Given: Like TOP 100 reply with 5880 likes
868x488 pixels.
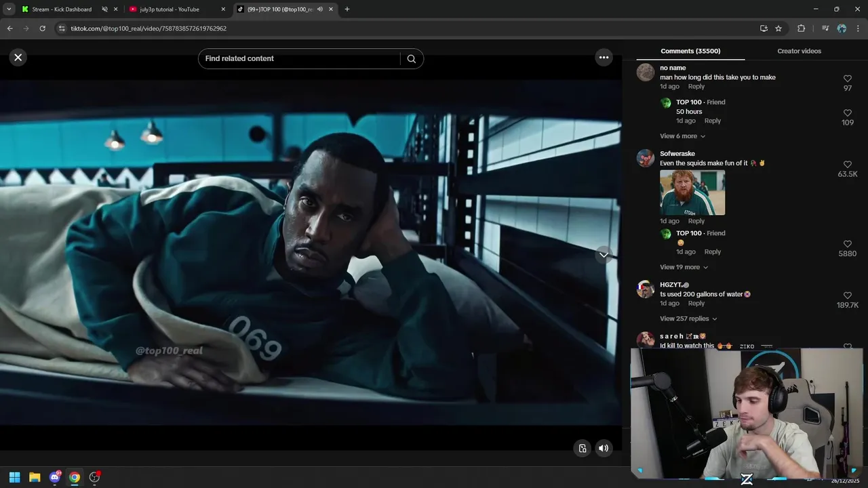Looking at the screenshot, I should coord(847,244).
